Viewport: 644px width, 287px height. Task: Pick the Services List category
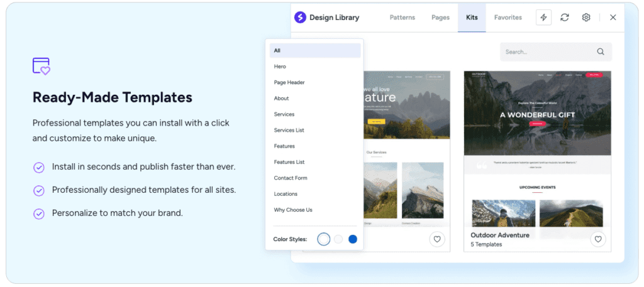click(x=289, y=131)
